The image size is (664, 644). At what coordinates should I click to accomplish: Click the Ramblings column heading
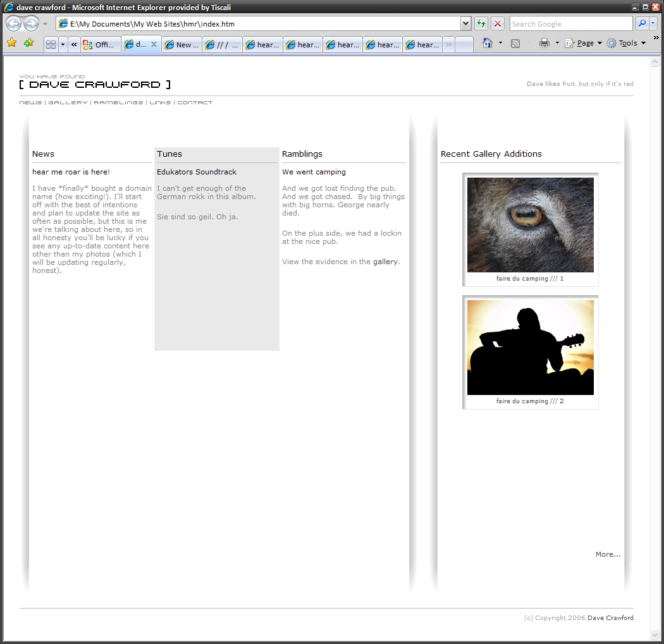pos(302,154)
